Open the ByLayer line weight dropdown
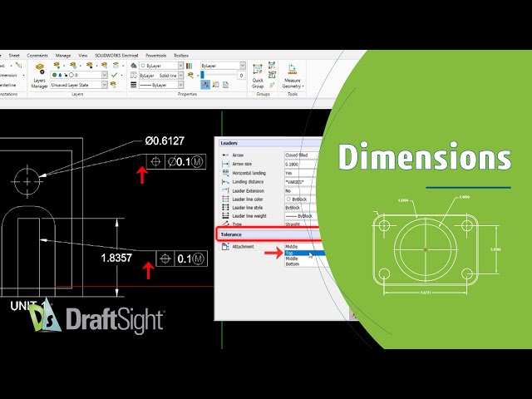This screenshot has height=399, width=532. pyautogui.click(x=161, y=85)
